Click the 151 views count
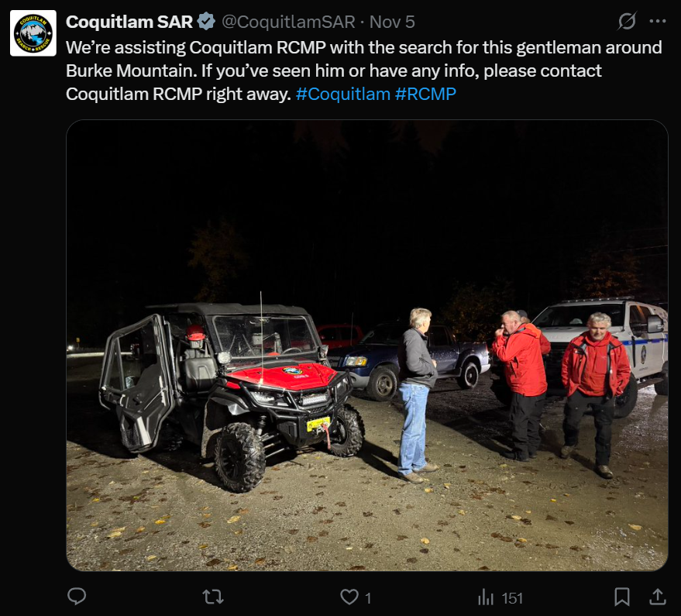Image resolution: width=681 pixels, height=616 pixels. pyautogui.click(x=512, y=597)
